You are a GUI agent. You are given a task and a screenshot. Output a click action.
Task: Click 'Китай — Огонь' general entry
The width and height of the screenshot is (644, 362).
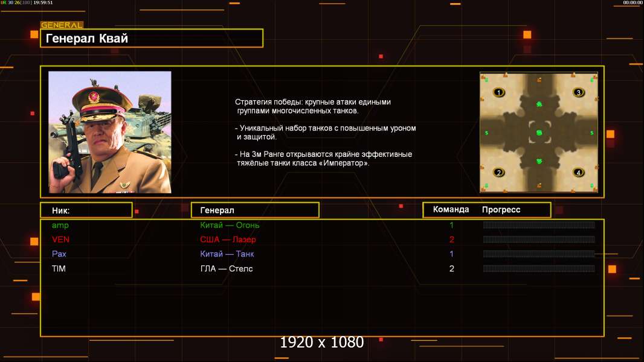click(x=230, y=225)
